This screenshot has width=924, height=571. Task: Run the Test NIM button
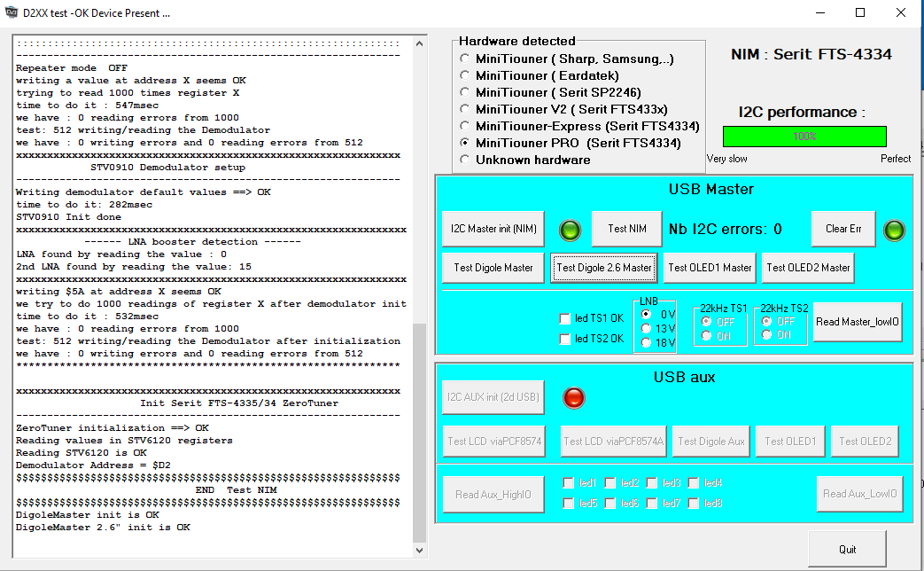point(627,229)
